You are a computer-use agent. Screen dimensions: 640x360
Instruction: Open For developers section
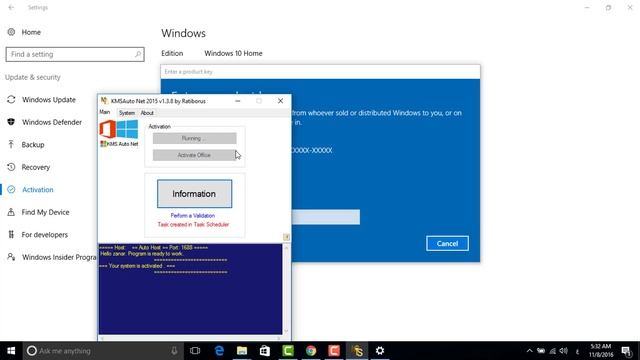44,235
